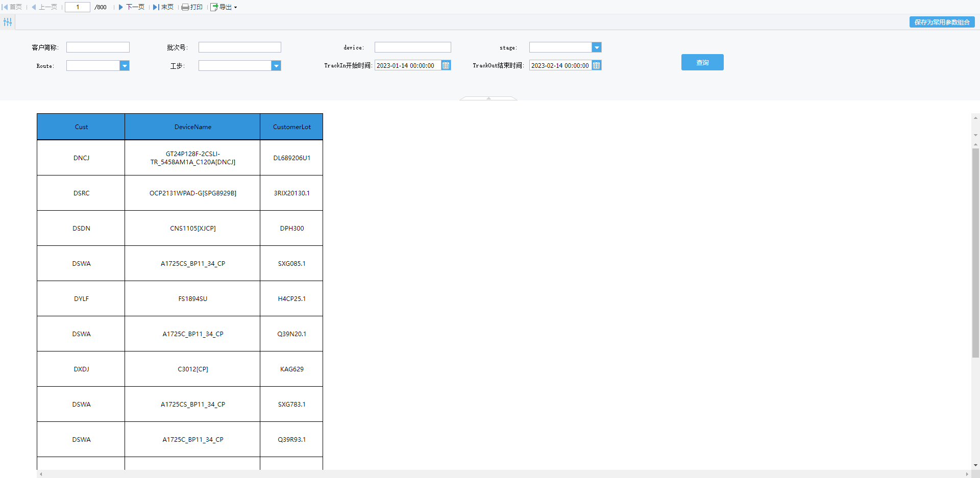
Task: Open the 工步 dropdown
Action: [x=276, y=66]
